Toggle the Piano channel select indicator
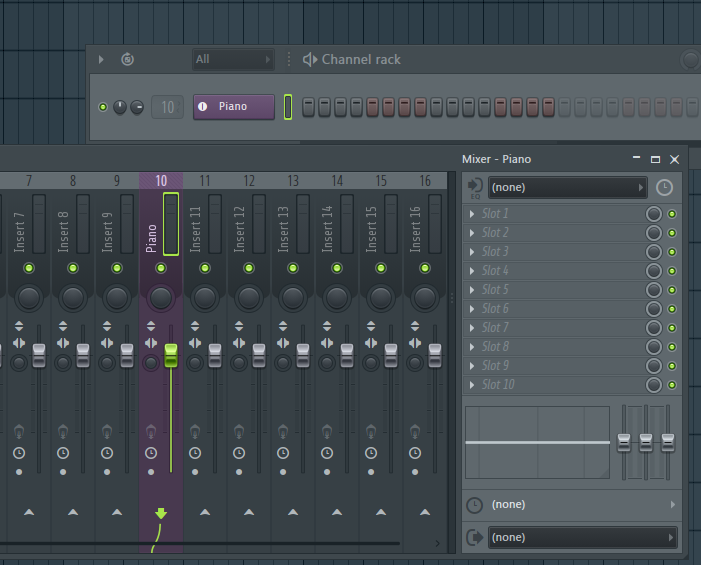The image size is (701, 565). [x=288, y=107]
